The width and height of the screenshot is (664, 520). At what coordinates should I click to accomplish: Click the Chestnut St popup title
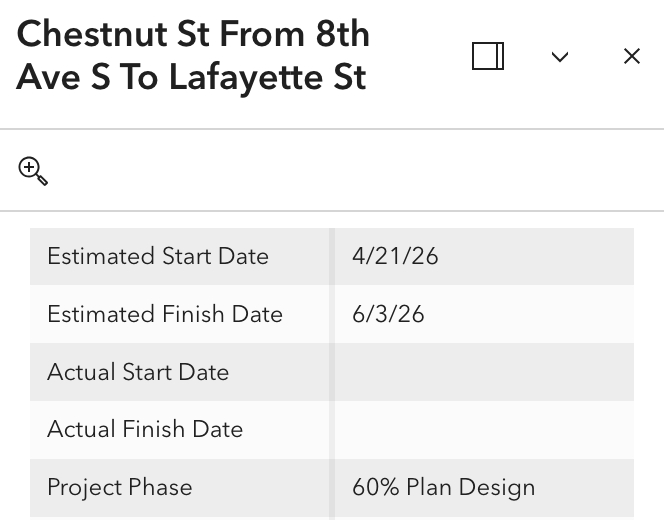[193, 56]
